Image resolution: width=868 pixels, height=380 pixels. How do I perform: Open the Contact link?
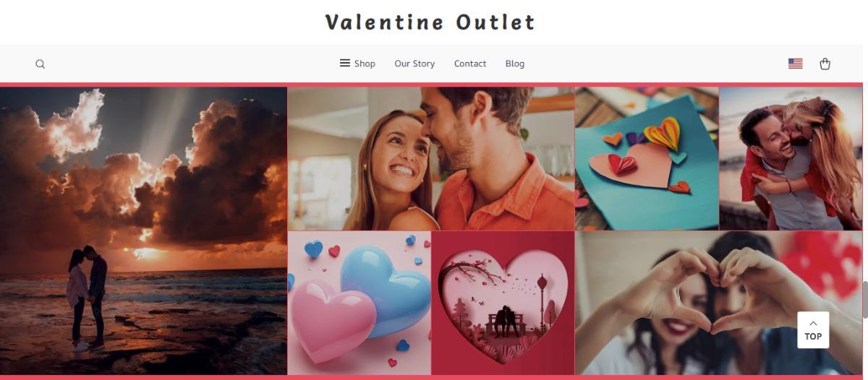click(470, 64)
